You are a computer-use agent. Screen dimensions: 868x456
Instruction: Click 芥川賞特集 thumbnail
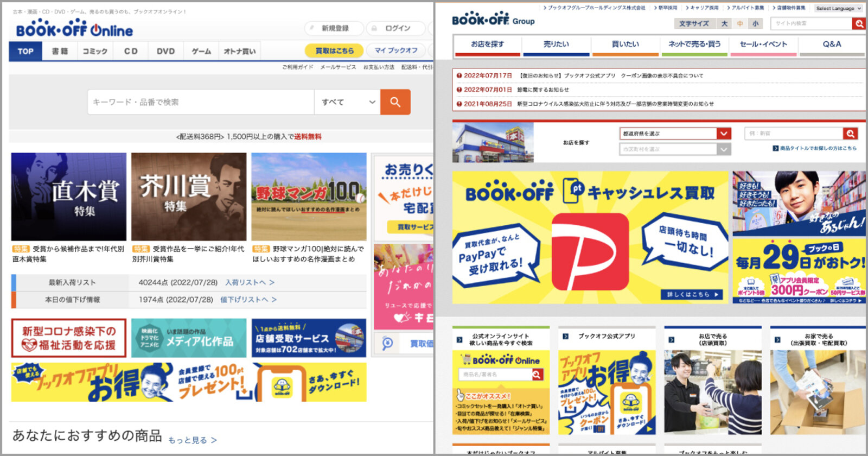(x=189, y=197)
